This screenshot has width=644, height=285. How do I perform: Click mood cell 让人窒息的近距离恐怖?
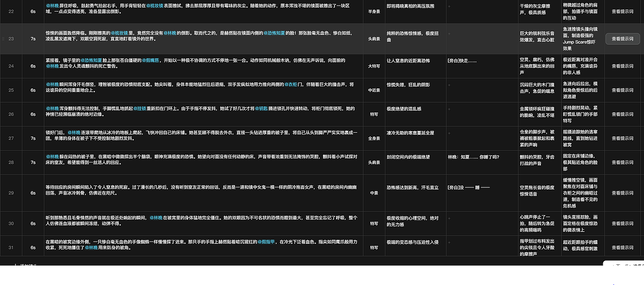(415, 66)
